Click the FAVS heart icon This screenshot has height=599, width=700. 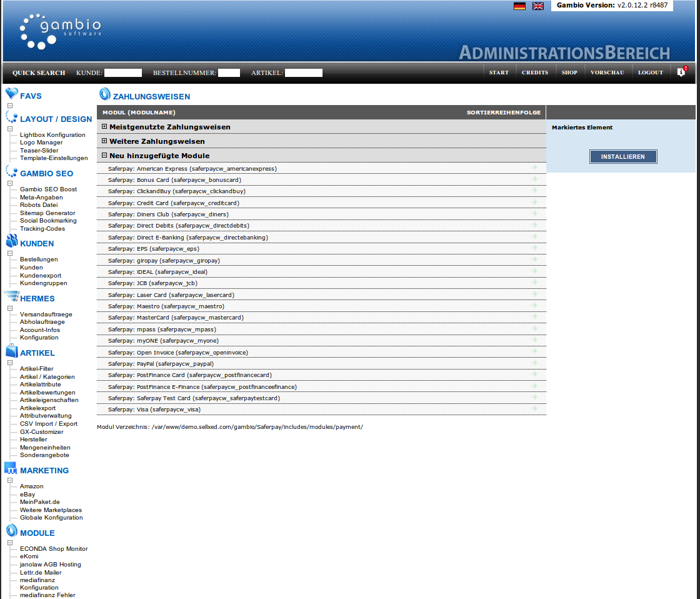tap(11, 94)
